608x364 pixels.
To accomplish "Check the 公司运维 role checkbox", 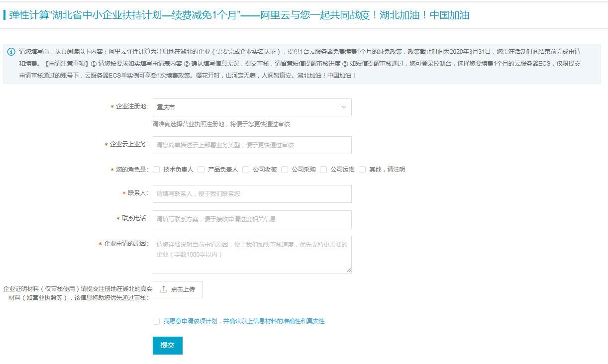I will point(323,170).
